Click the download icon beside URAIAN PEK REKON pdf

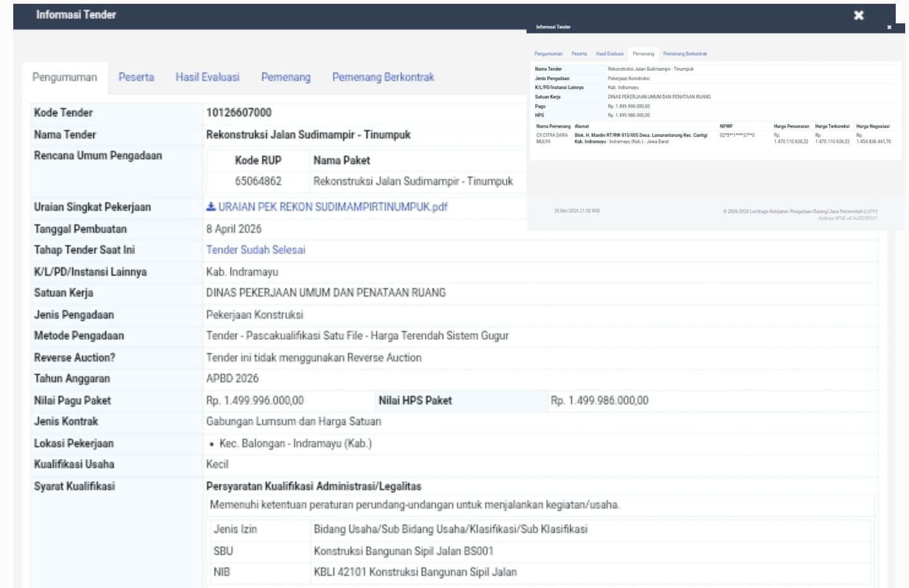(x=211, y=206)
